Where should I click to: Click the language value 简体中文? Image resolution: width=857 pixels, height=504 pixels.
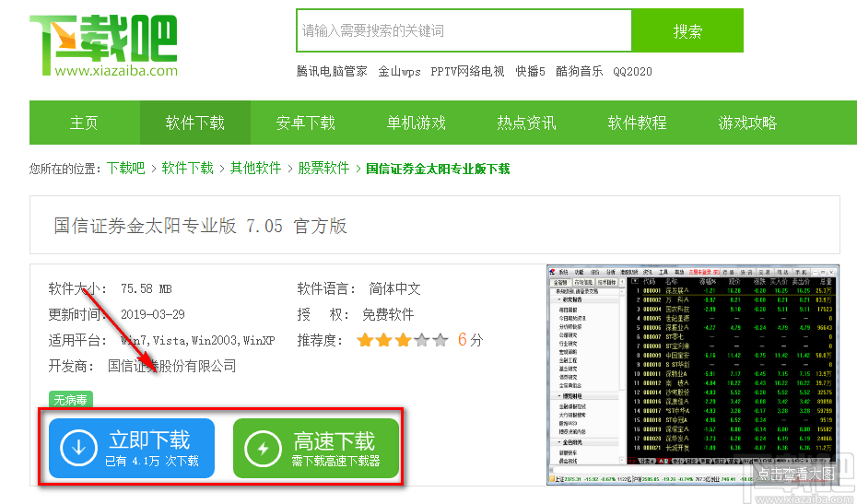394,288
